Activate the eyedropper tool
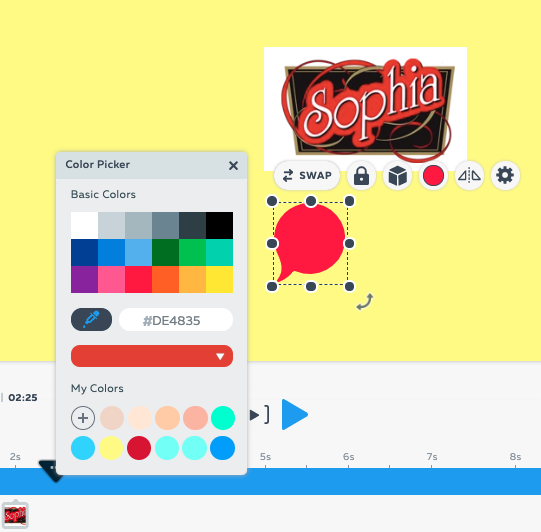The width and height of the screenshot is (541, 532). [x=91, y=319]
